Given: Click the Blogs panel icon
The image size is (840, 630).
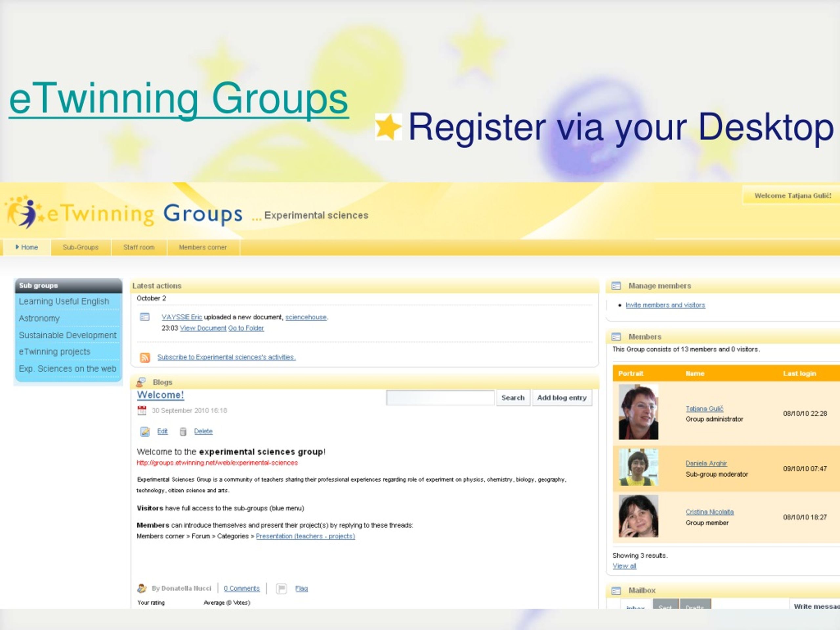Looking at the screenshot, I should click(x=141, y=382).
